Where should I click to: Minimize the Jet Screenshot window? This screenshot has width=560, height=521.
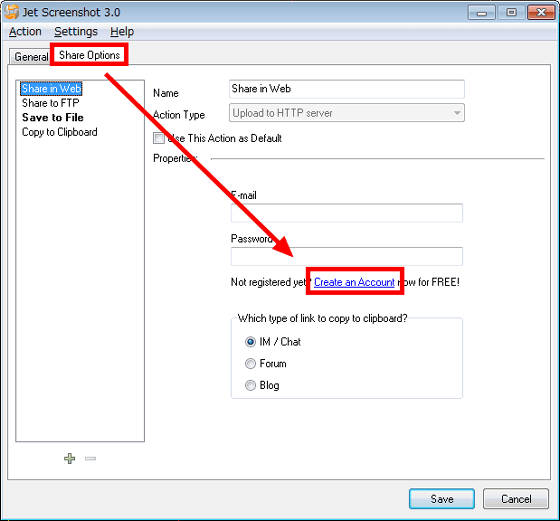tap(481, 12)
